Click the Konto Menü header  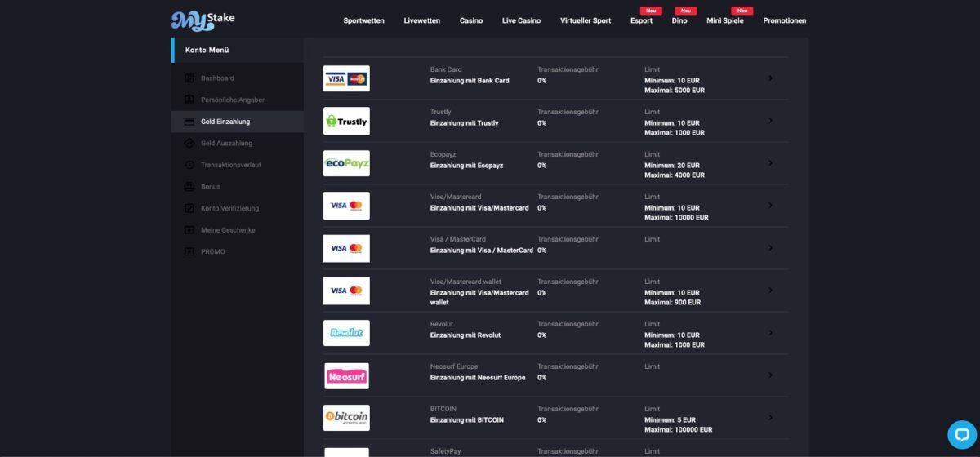click(x=207, y=50)
